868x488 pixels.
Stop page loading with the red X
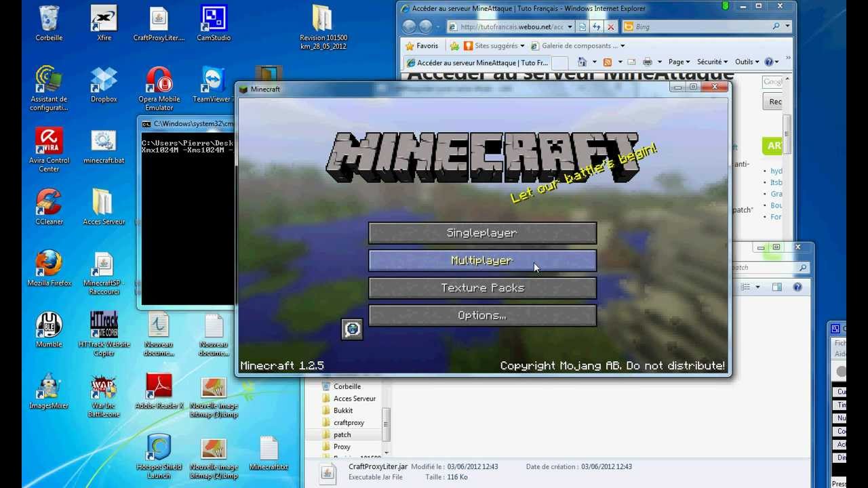(x=611, y=27)
